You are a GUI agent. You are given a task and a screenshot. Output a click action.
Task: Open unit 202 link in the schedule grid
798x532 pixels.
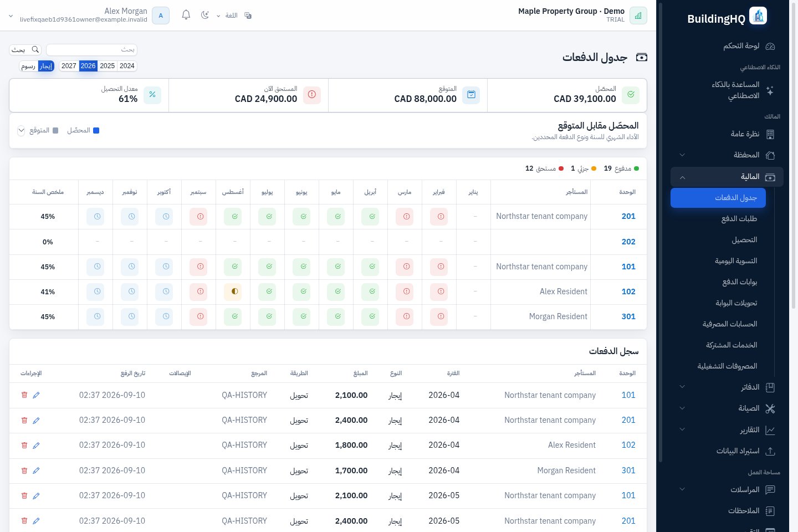pyautogui.click(x=628, y=242)
